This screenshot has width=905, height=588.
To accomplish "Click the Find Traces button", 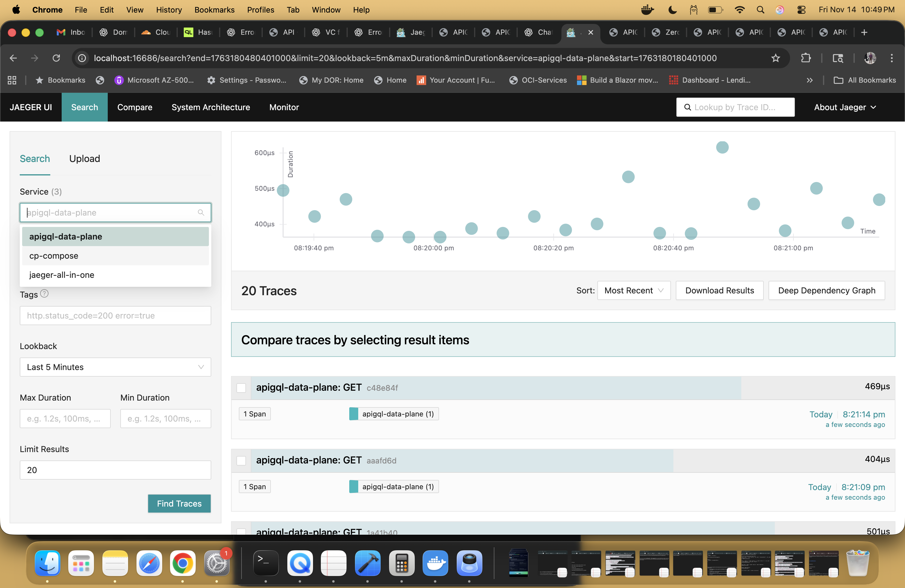I will point(179,503).
